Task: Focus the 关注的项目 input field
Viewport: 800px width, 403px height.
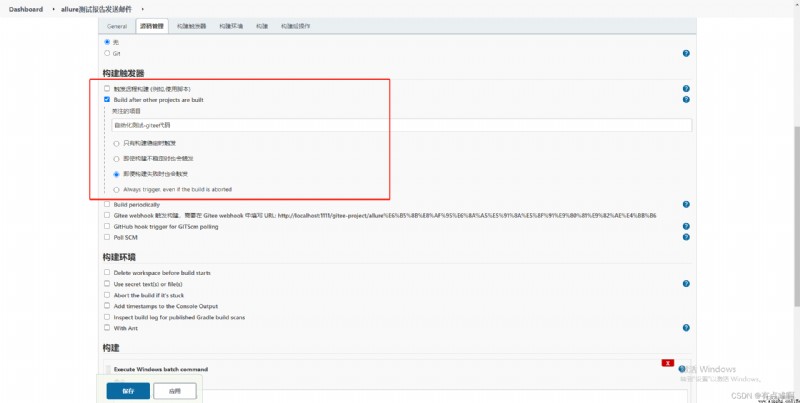Action: 402,125
